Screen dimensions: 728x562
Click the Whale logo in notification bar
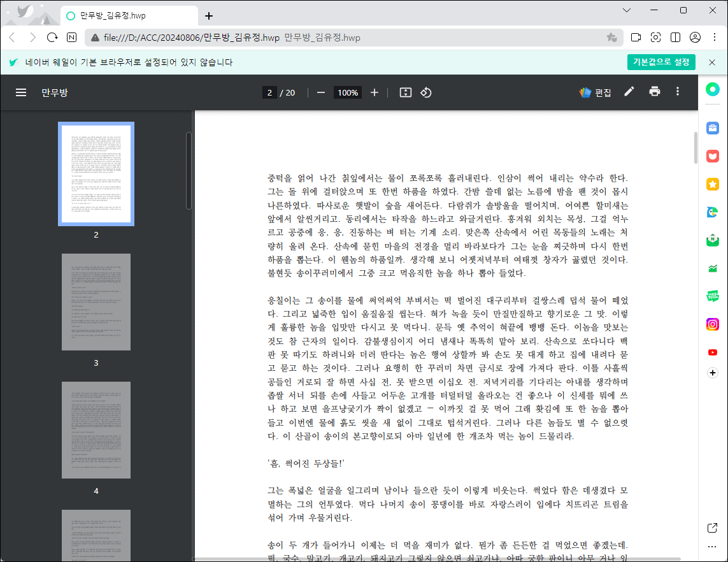click(13, 62)
